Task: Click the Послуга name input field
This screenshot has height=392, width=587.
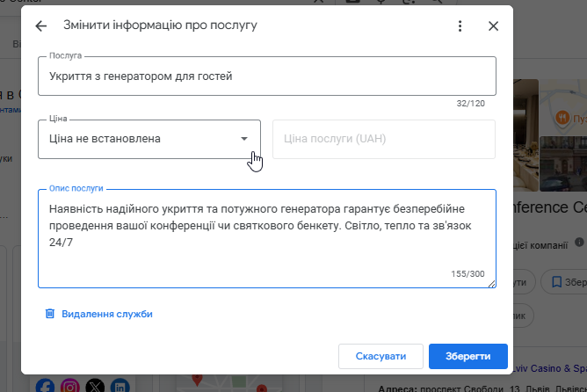Action: [267, 76]
